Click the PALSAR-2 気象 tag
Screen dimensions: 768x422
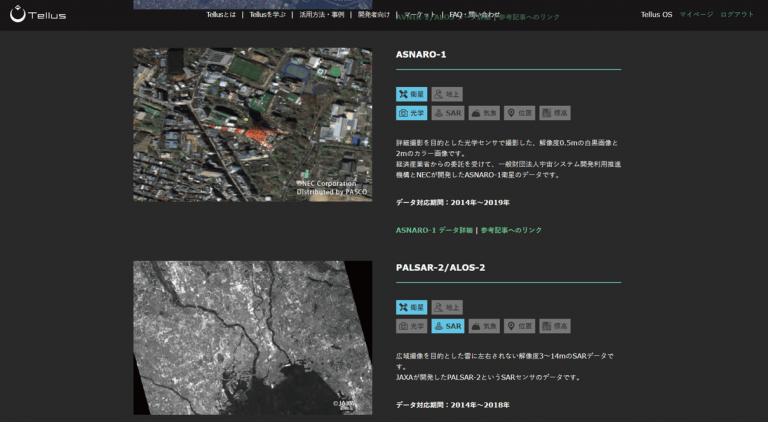coord(484,326)
